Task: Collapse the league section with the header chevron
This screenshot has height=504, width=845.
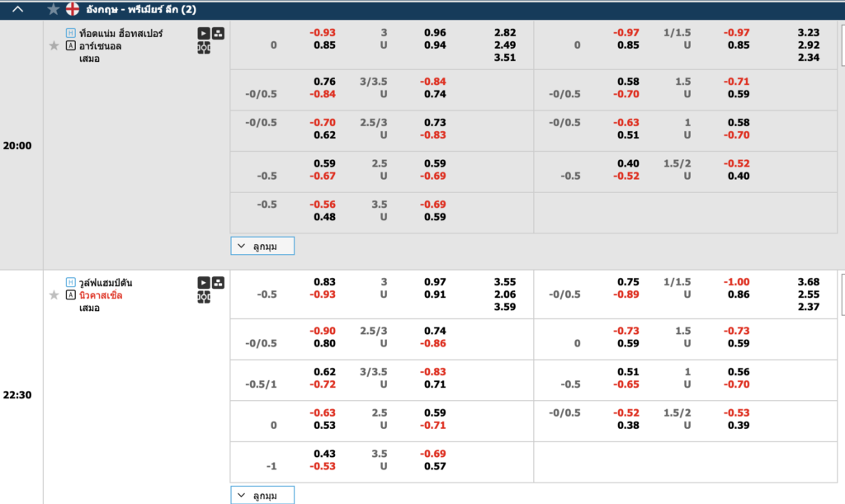Action: click(x=18, y=9)
